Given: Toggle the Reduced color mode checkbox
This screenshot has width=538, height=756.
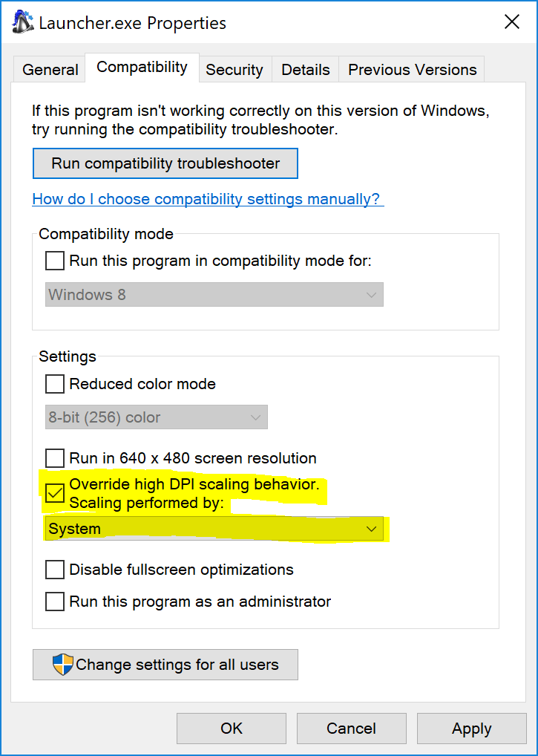Looking at the screenshot, I should pos(55,384).
